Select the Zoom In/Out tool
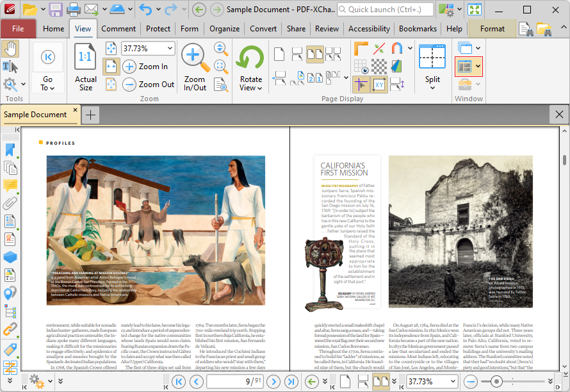 point(195,67)
